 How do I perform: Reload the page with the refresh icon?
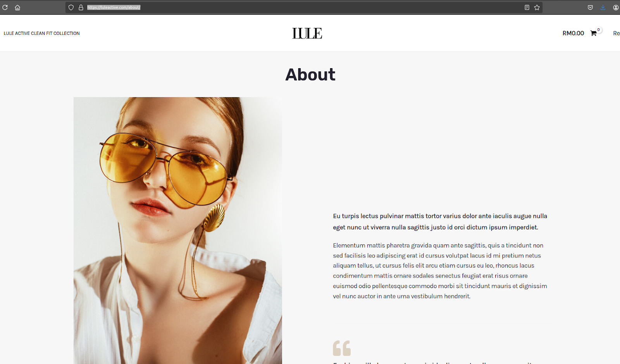pos(5,7)
